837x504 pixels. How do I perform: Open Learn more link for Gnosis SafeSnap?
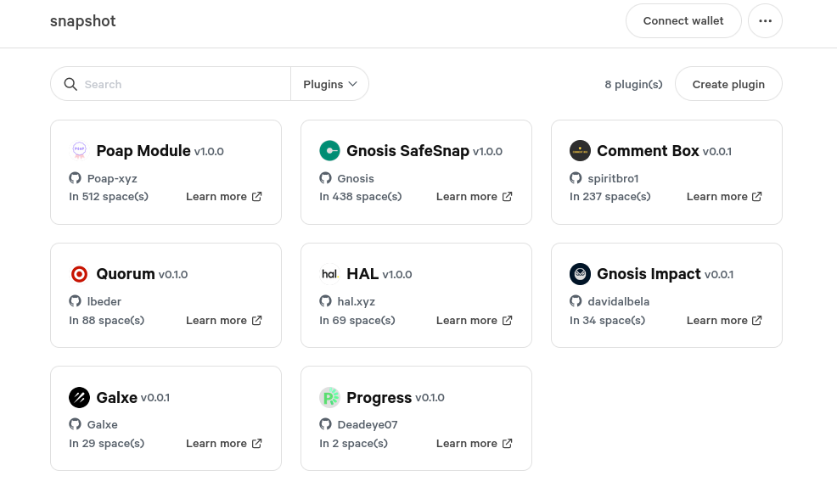tap(474, 197)
